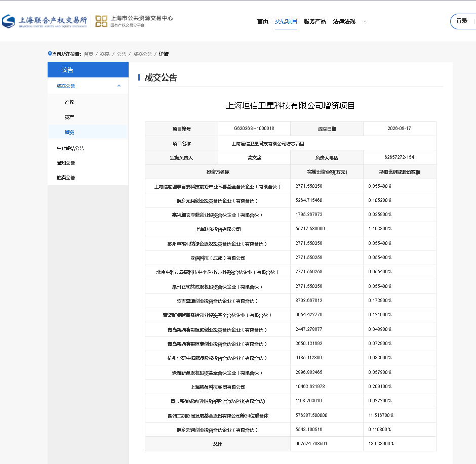Click the amount 5264.715460
Image resolution: width=476 pixels, height=464 pixels.
pos(309,200)
